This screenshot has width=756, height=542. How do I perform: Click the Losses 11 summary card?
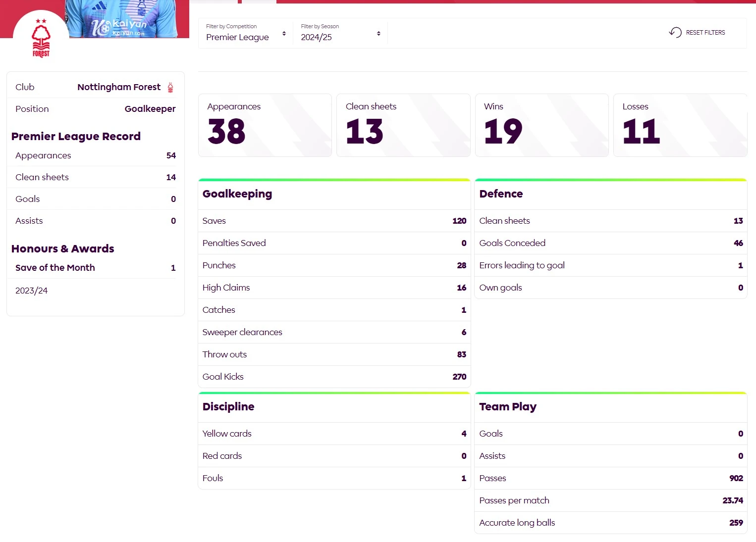click(x=680, y=125)
